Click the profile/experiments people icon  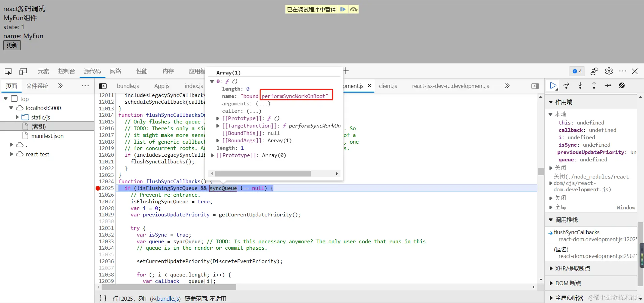pyautogui.click(x=594, y=71)
